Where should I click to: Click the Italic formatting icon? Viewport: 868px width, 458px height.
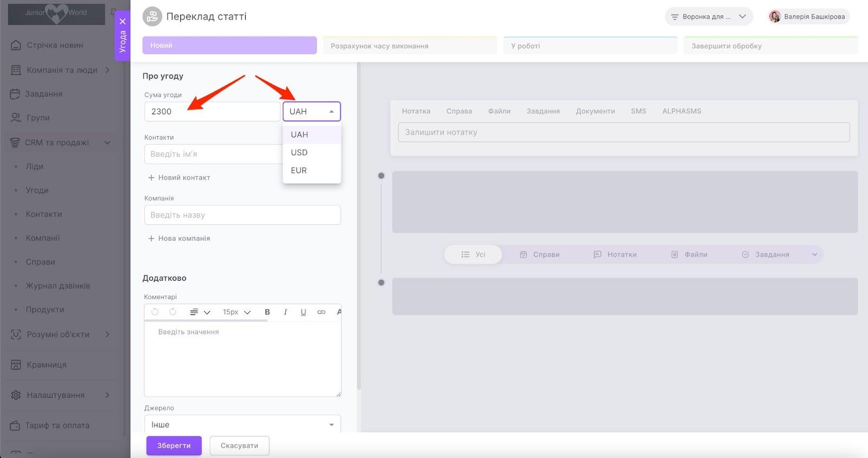285,312
